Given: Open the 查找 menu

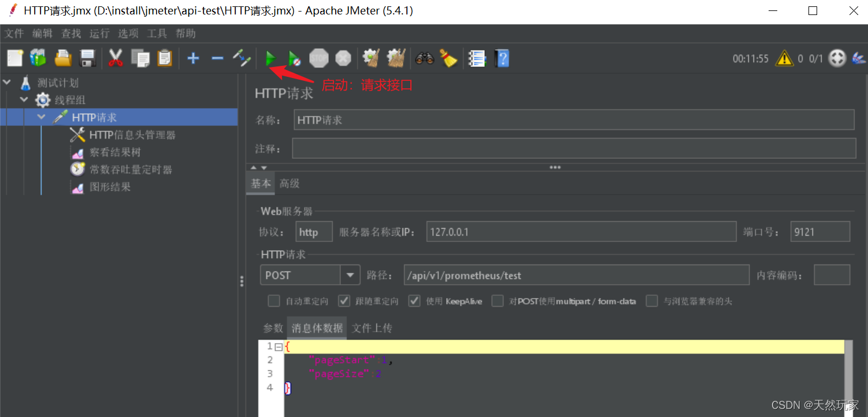Looking at the screenshot, I should 71,33.
